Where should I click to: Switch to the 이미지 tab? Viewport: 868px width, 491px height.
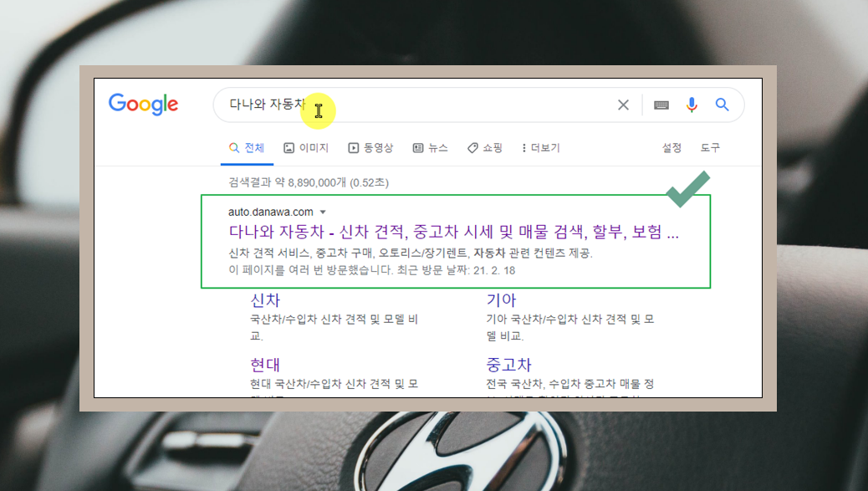pyautogui.click(x=306, y=148)
